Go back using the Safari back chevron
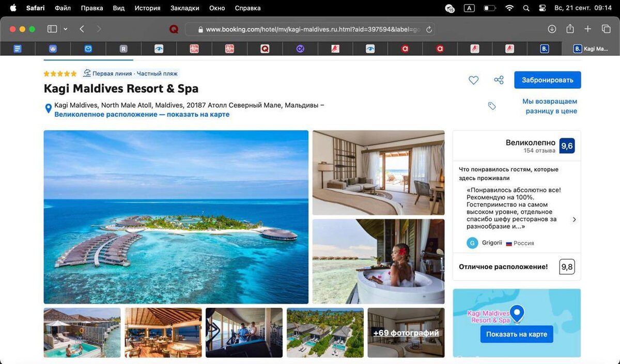 (x=82, y=29)
